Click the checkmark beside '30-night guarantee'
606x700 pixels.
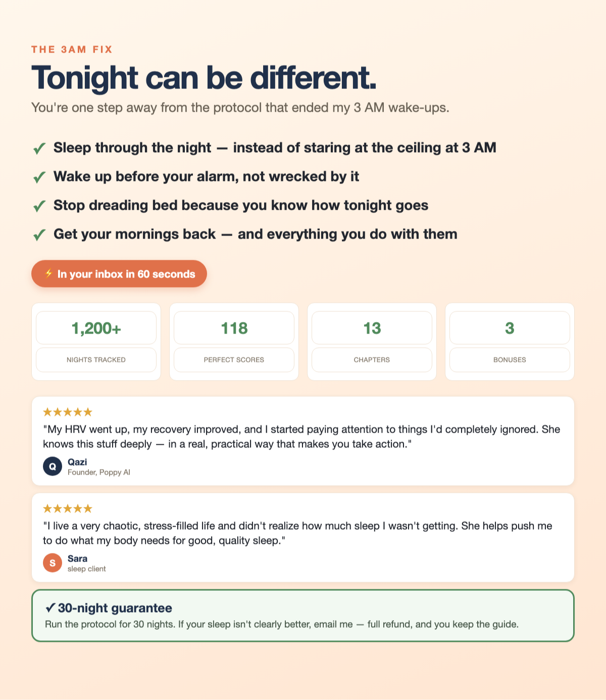(x=50, y=608)
